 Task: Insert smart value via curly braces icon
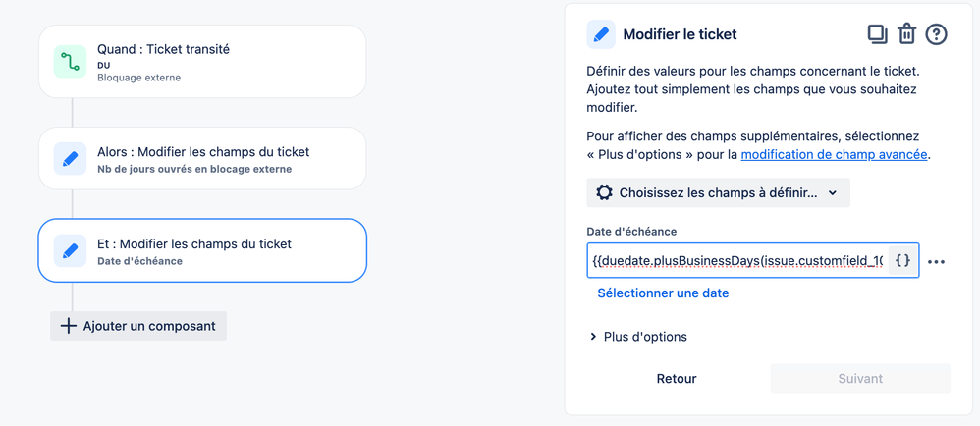pos(903,261)
